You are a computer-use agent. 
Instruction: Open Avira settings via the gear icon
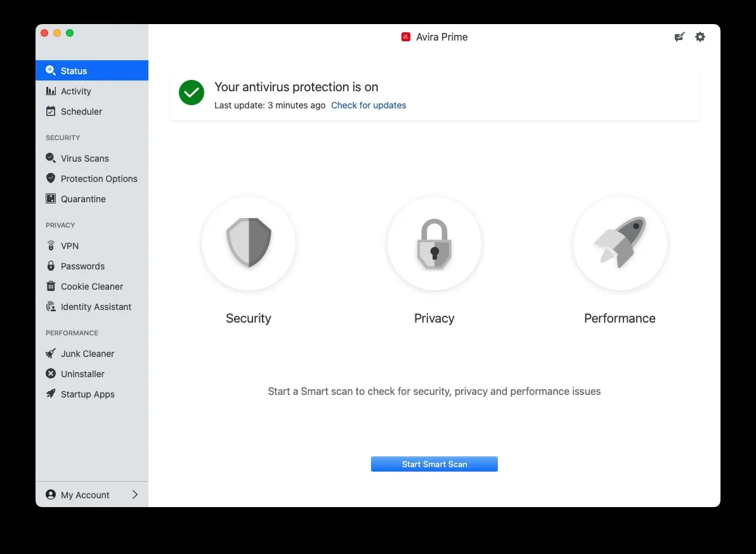pos(700,37)
